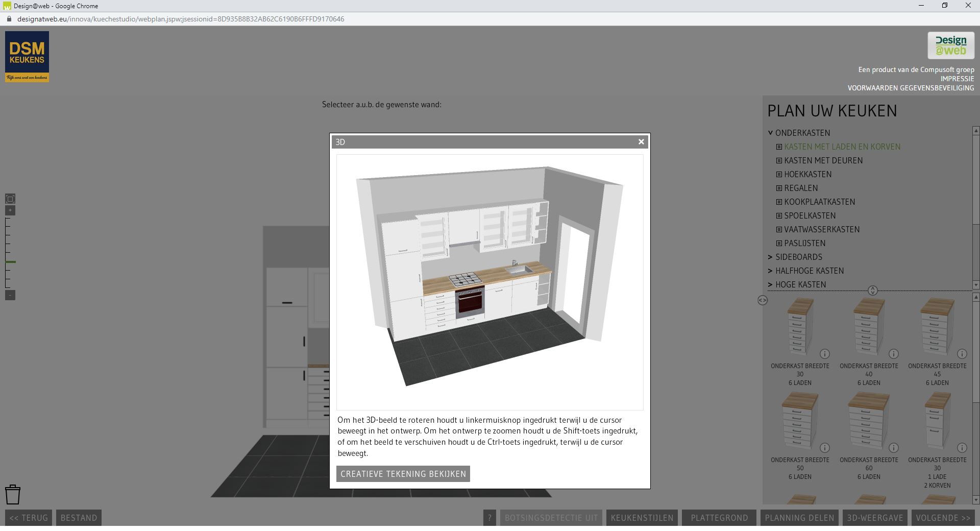The height and width of the screenshot is (531, 980).
Task: Open info for Onderkast breedte 45 6 laden
Action: (x=962, y=354)
